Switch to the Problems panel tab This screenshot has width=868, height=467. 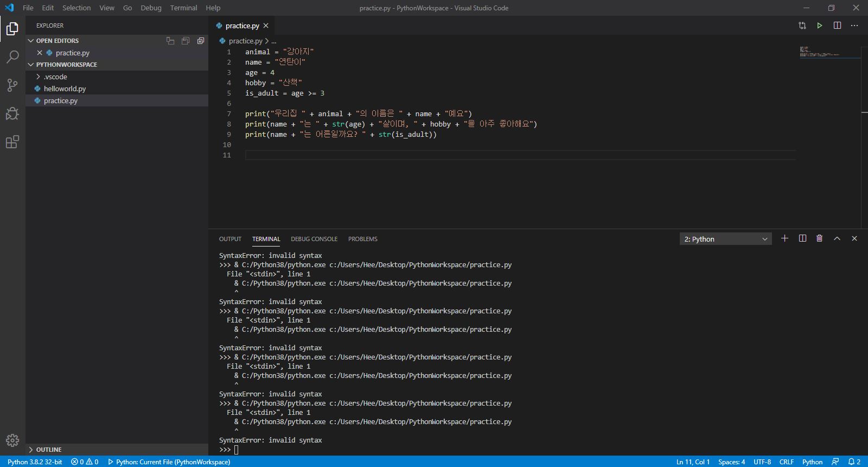363,239
